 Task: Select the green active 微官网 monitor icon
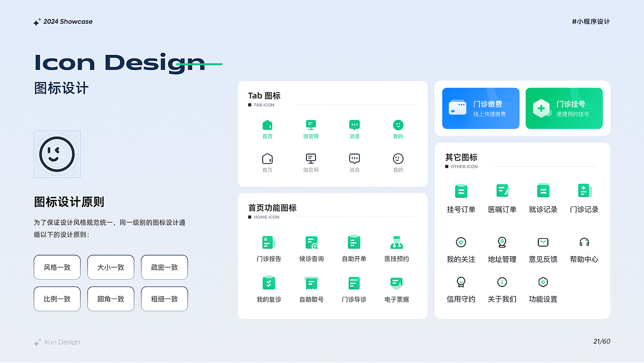click(311, 125)
